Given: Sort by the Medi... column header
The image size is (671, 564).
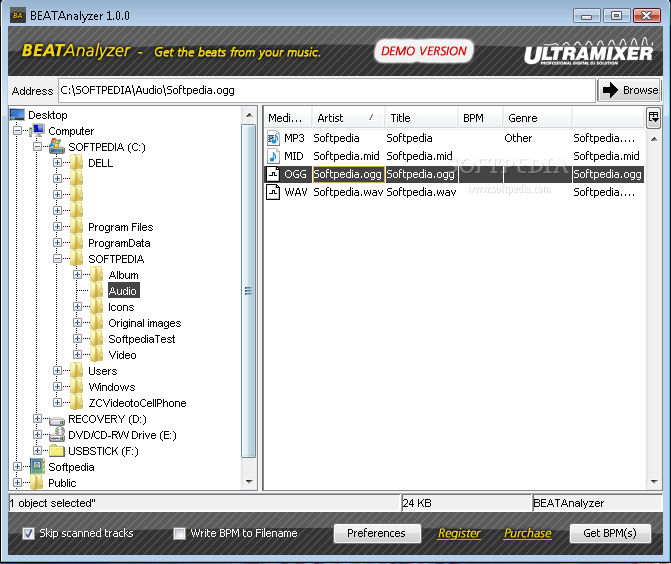Looking at the screenshot, I should [288, 118].
